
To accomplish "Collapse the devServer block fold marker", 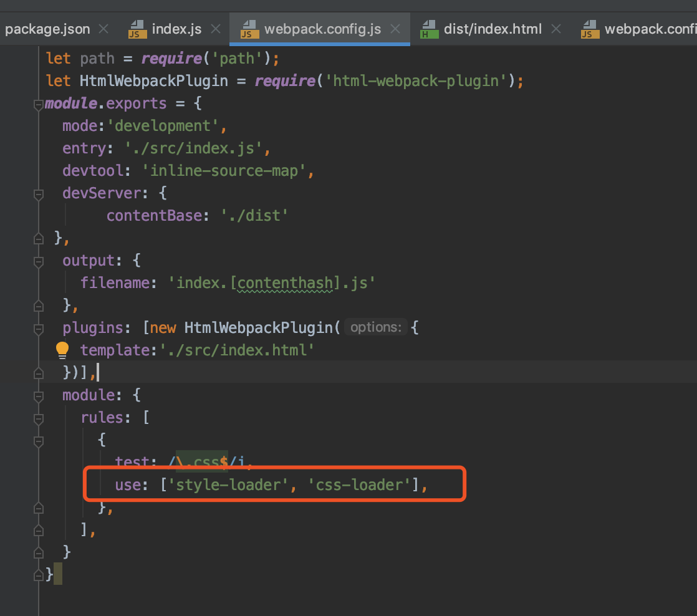I will coord(39,195).
